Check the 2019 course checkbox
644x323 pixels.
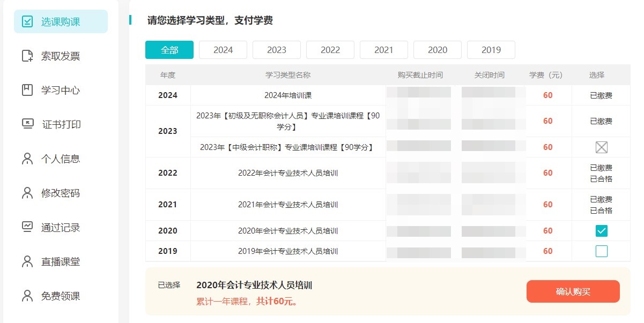pos(601,251)
